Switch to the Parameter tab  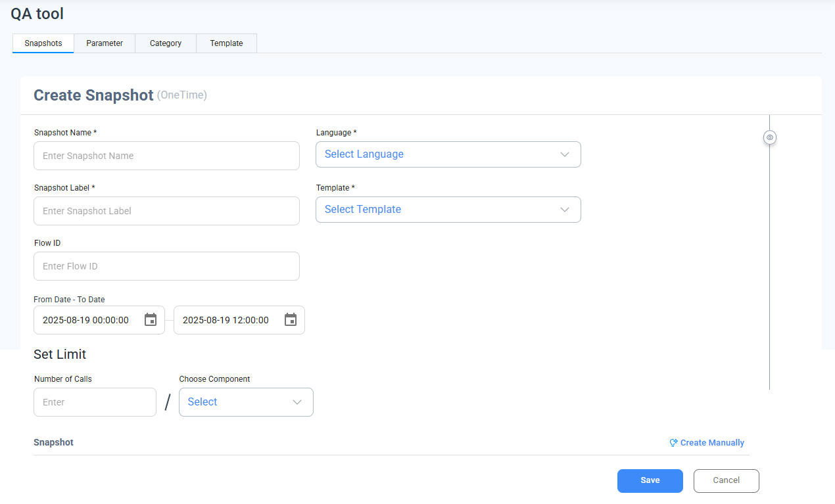click(105, 43)
